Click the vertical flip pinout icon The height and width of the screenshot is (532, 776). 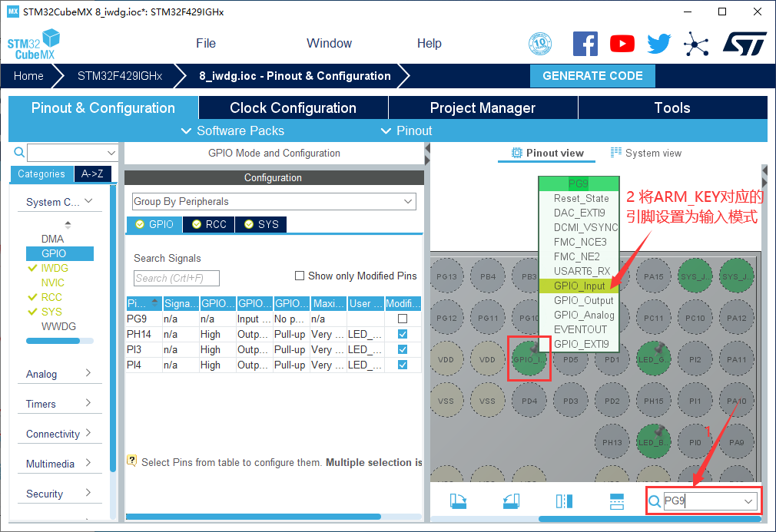coord(617,501)
